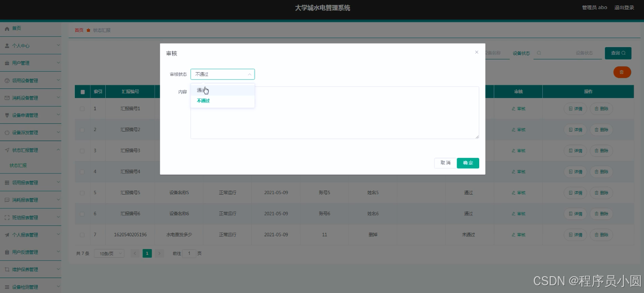Tick the checkbox for row 6
This screenshot has width=644, height=293.
(x=82, y=214)
